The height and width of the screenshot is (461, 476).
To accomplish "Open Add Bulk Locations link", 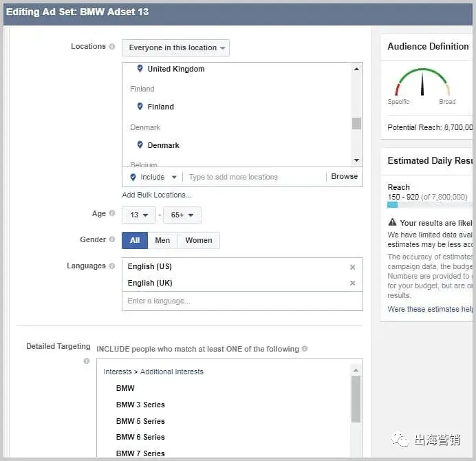I will (157, 195).
